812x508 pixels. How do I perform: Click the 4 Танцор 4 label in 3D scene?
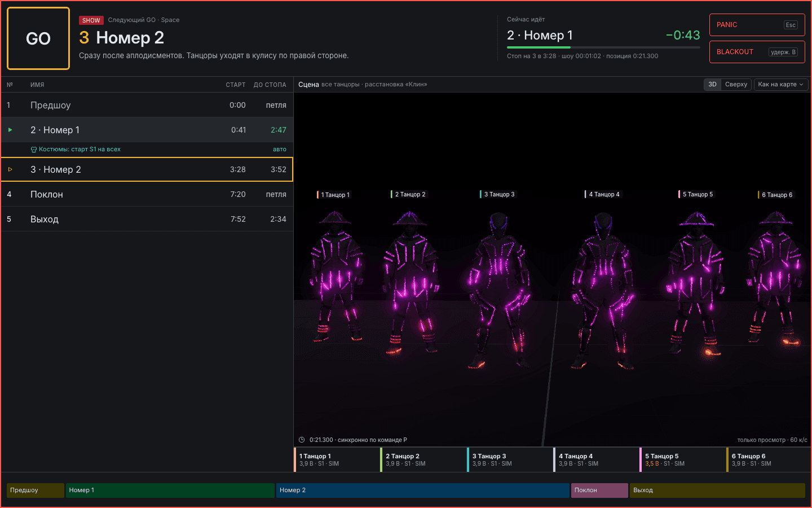pyautogui.click(x=603, y=194)
